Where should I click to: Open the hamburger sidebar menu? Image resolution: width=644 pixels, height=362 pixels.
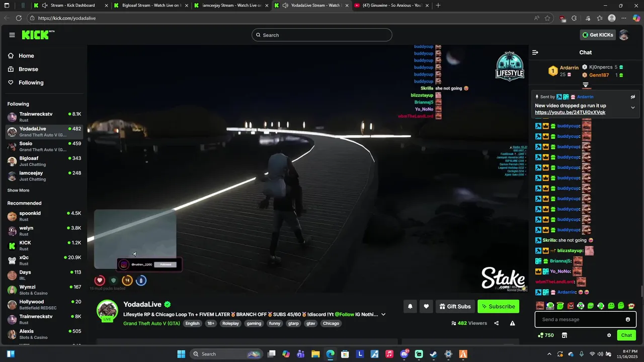coord(12,35)
